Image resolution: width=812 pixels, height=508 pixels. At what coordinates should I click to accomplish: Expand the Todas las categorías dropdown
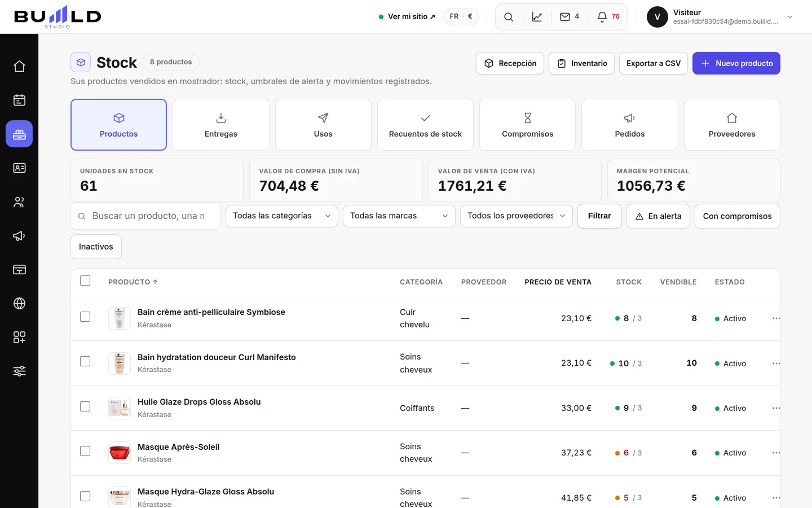point(282,216)
